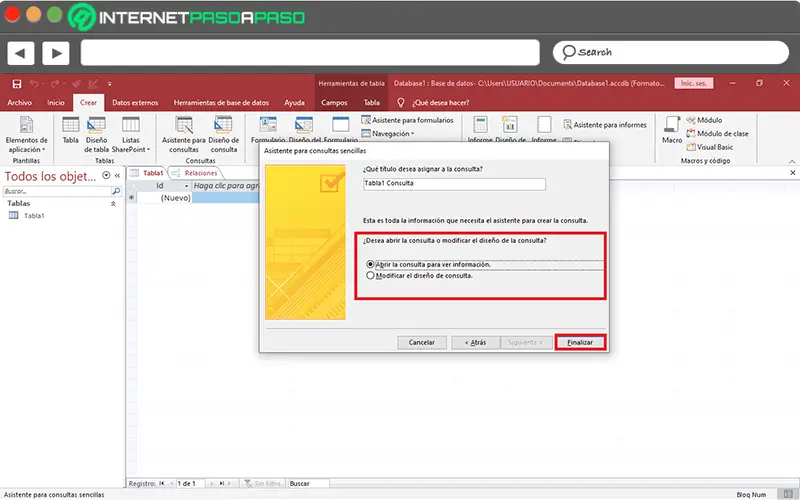
Task: Click Inic. ses. sign-in button
Action: tap(694, 83)
